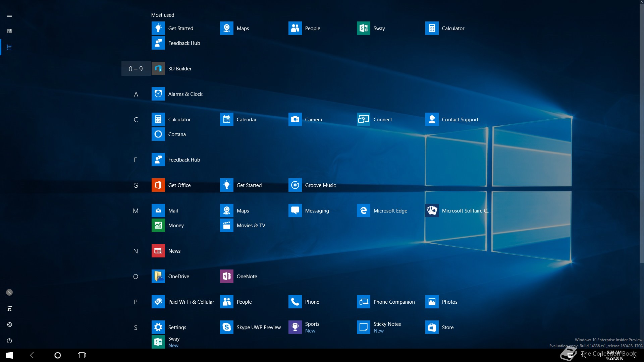Open the 3D Builder app icon

[x=158, y=68]
